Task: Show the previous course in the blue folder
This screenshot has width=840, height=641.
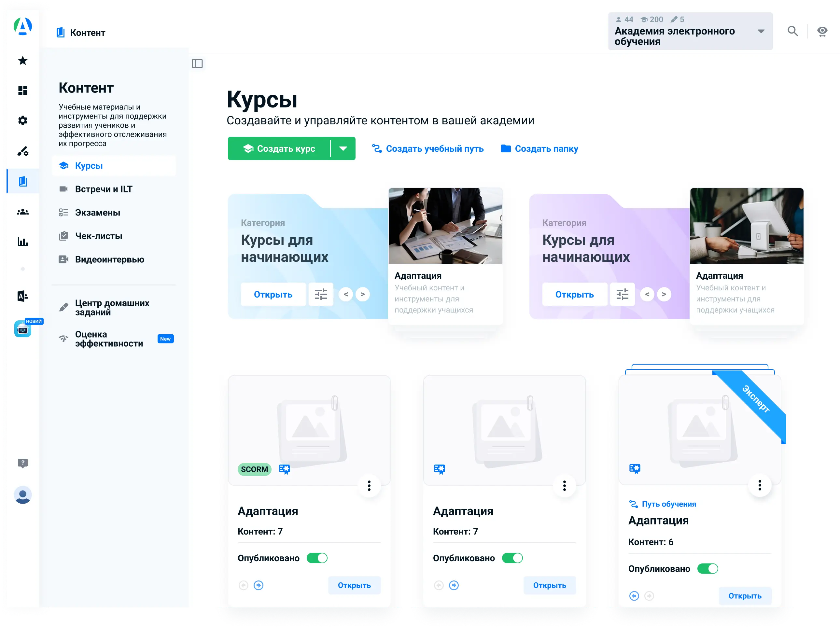Action: (x=345, y=294)
